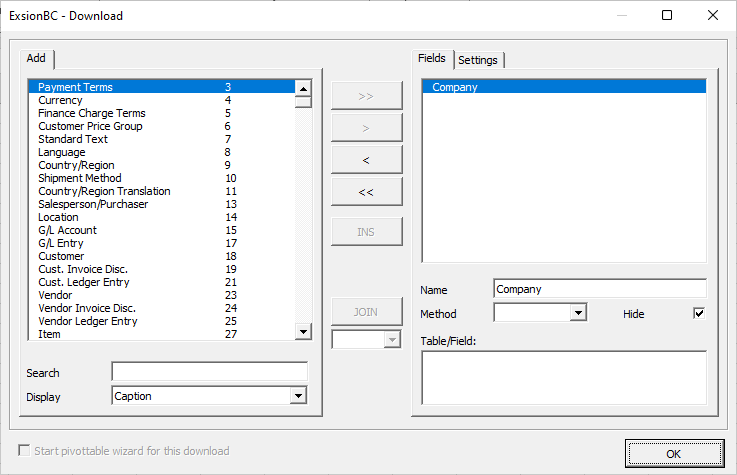Select Cust. Invoice Disc. row
The width and height of the screenshot is (737, 475).
(162, 269)
